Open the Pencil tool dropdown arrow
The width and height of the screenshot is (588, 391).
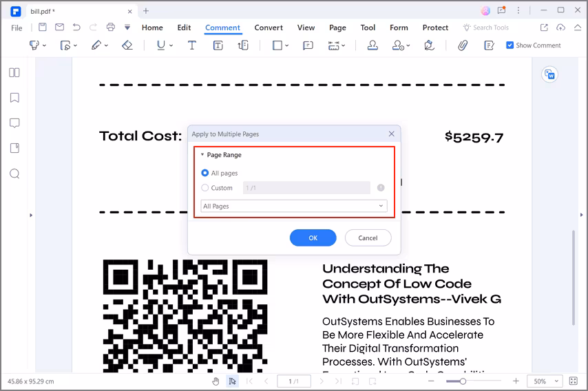click(106, 45)
